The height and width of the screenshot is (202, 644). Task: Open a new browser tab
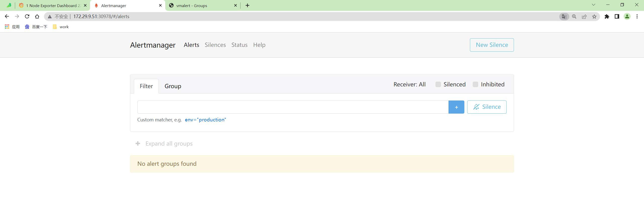[x=248, y=6]
